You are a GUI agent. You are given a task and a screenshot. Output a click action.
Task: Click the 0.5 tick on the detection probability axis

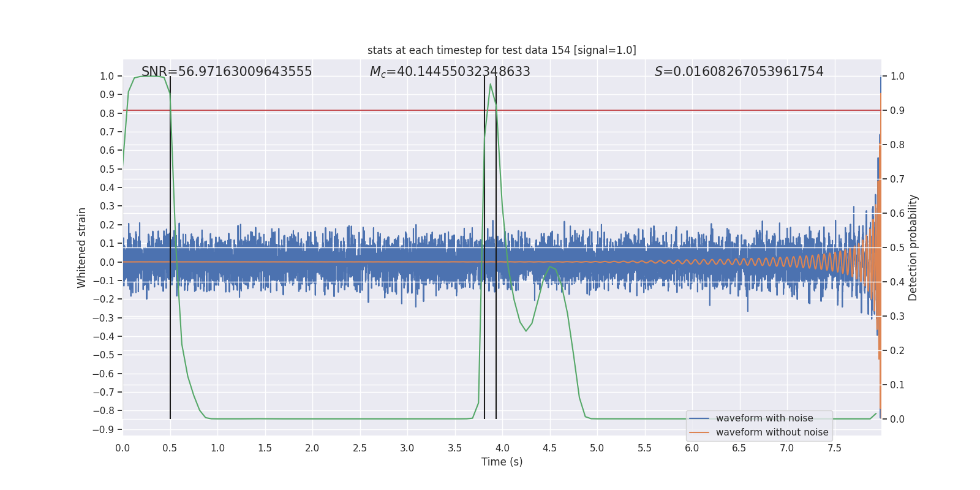[897, 248]
